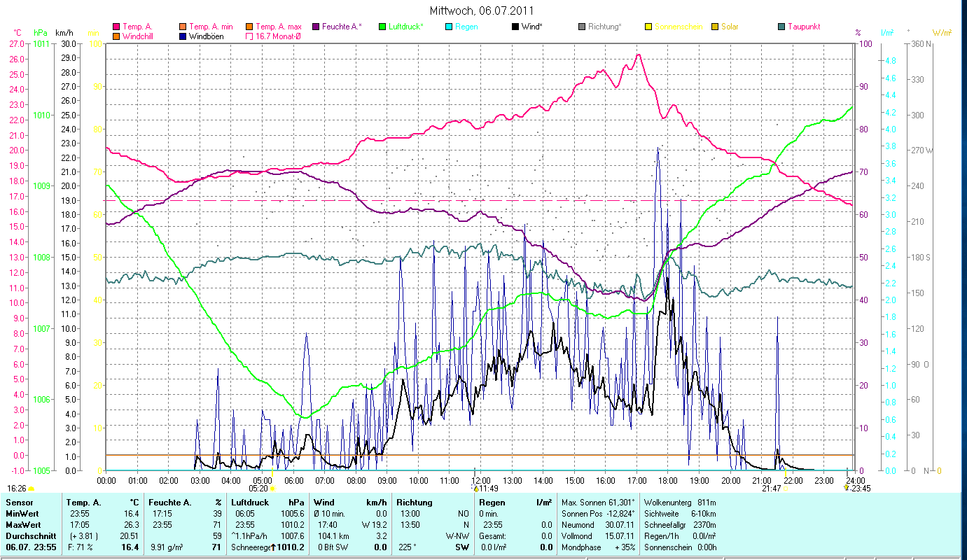Image resolution: width=967 pixels, height=560 pixels.
Task: Click the Temp. A. legend color box
Action: coord(116,27)
